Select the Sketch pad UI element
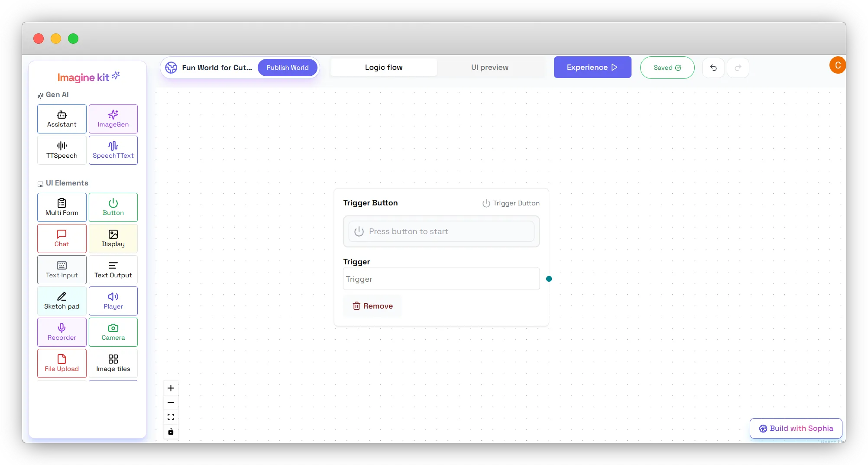 [62, 301]
